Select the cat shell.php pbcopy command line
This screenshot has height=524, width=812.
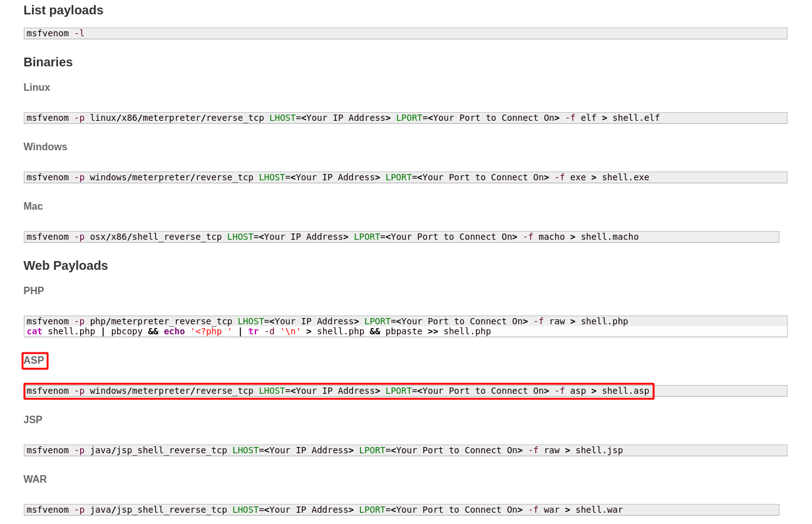405,331
